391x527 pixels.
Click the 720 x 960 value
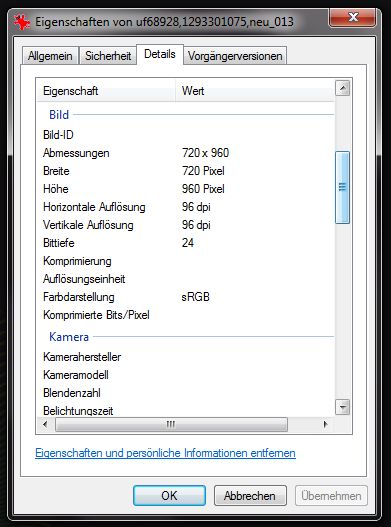(x=205, y=153)
